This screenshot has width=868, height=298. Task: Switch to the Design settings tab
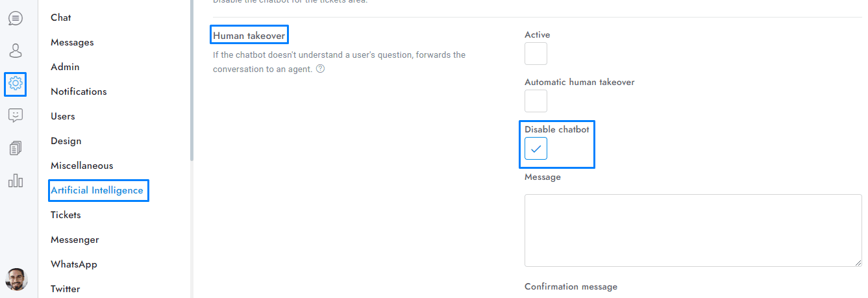click(x=66, y=141)
